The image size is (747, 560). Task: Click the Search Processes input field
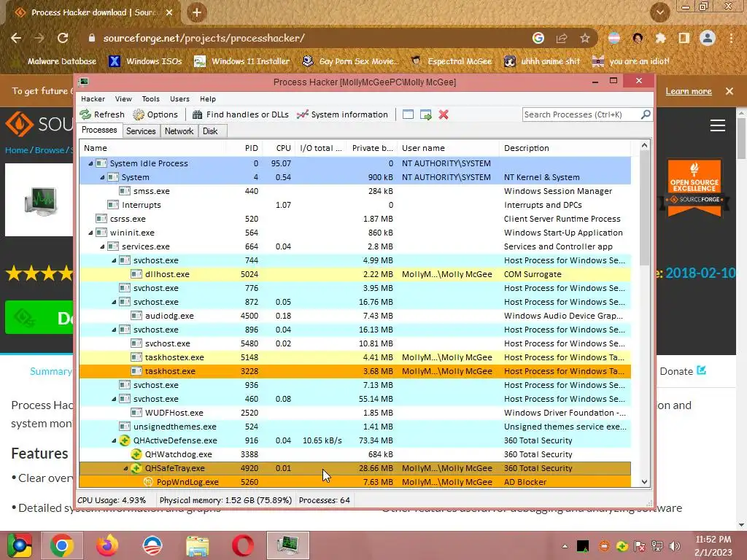[x=581, y=114]
